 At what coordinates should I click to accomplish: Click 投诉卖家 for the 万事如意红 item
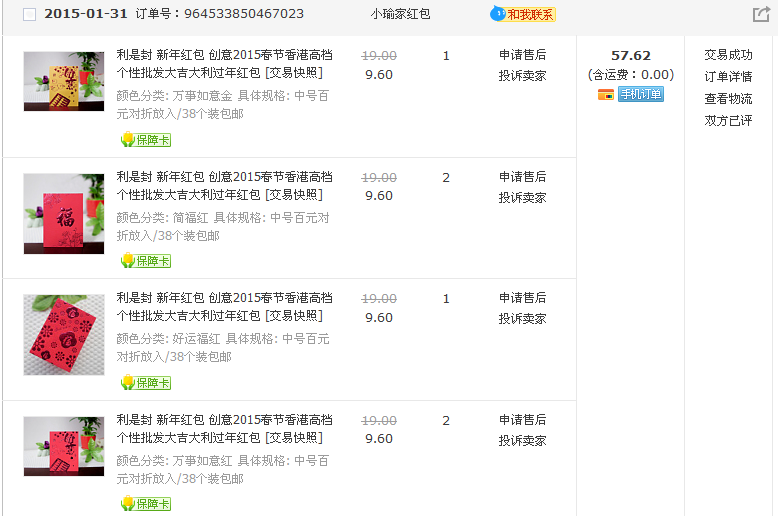coord(522,441)
